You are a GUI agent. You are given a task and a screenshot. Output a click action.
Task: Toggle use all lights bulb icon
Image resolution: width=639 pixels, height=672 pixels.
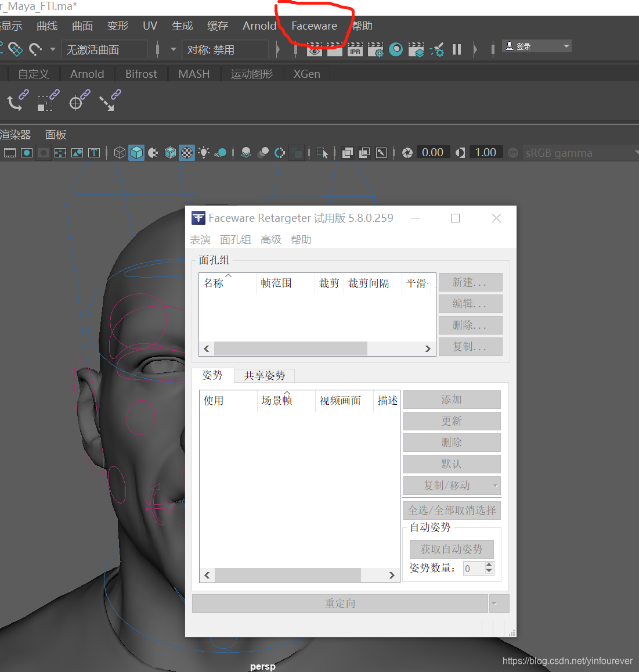[x=204, y=153]
